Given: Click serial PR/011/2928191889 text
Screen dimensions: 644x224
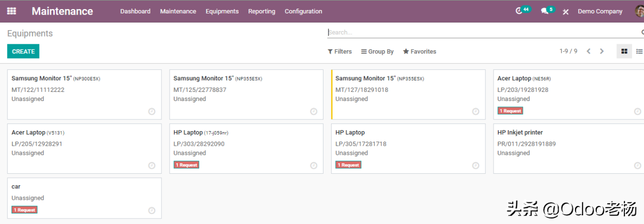Looking at the screenshot, I should (x=527, y=144).
